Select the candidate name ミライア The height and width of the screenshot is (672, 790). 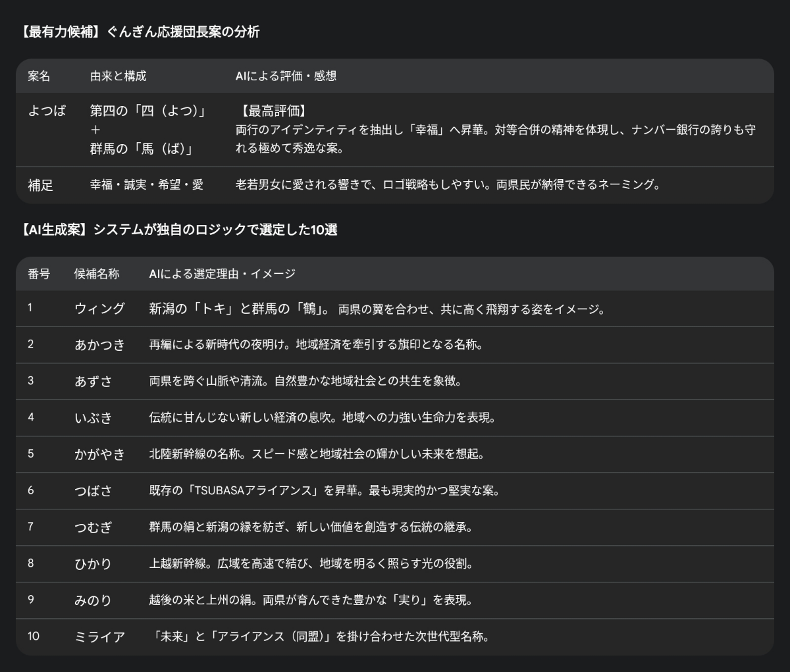pyautogui.click(x=99, y=636)
